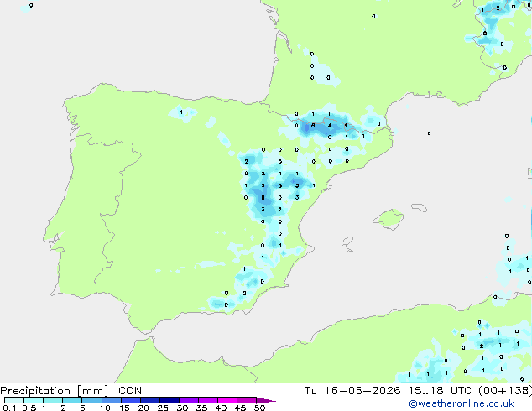The width and height of the screenshot is (532, 411).
Task: Click the legend scale label "45"
Action: (241, 408)
